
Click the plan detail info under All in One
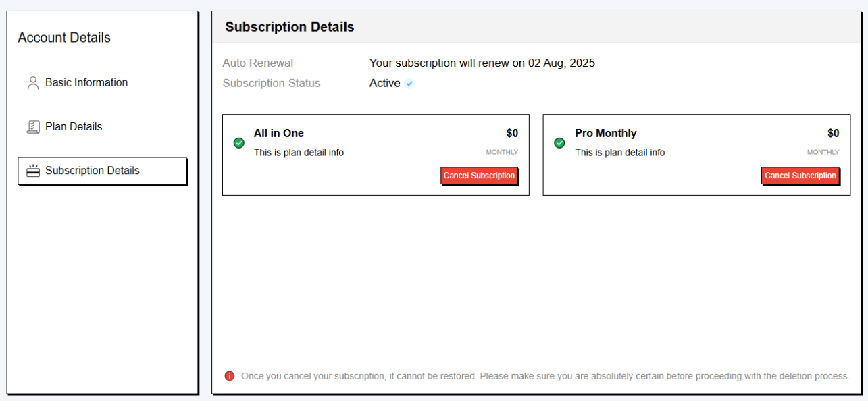(299, 153)
